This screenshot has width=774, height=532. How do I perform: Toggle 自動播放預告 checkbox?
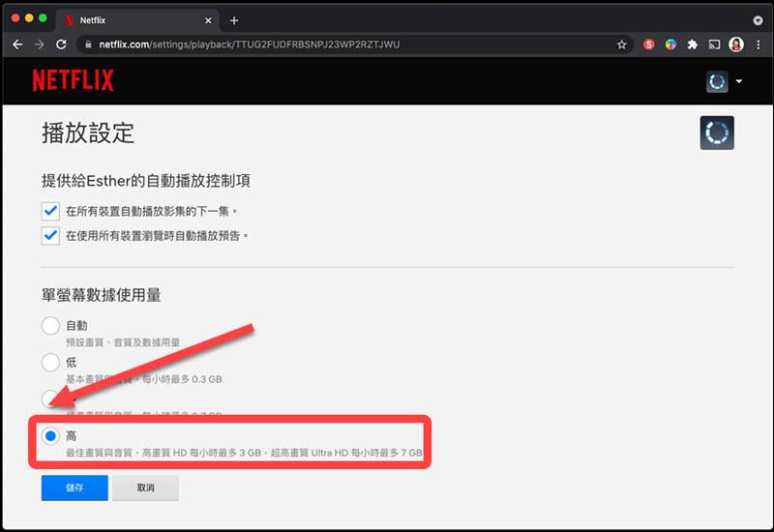[x=50, y=235]
